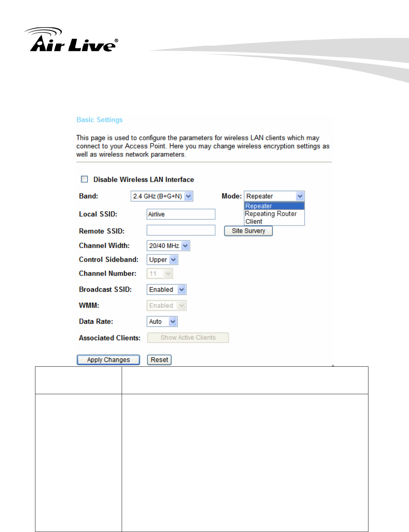The image size is (409, 532).
Task: Open the Channel Width dropdown 20/40 MHz
Action: click(x=168, y=246)
